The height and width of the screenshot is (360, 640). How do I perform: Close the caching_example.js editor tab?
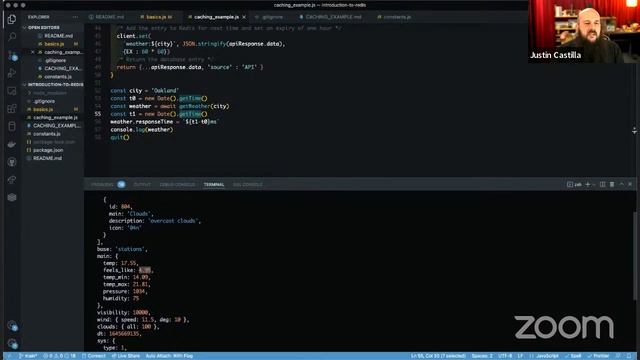point(244,17)
